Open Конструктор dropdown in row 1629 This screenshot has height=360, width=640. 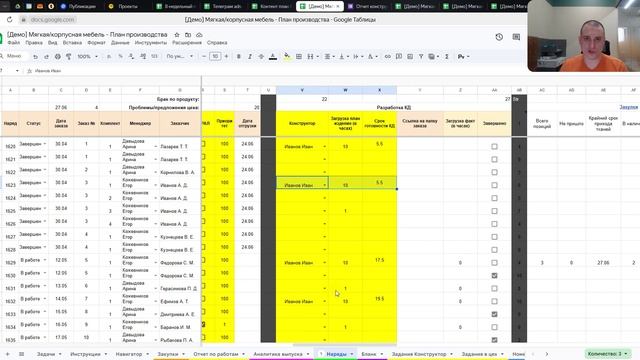pos(325,263)
